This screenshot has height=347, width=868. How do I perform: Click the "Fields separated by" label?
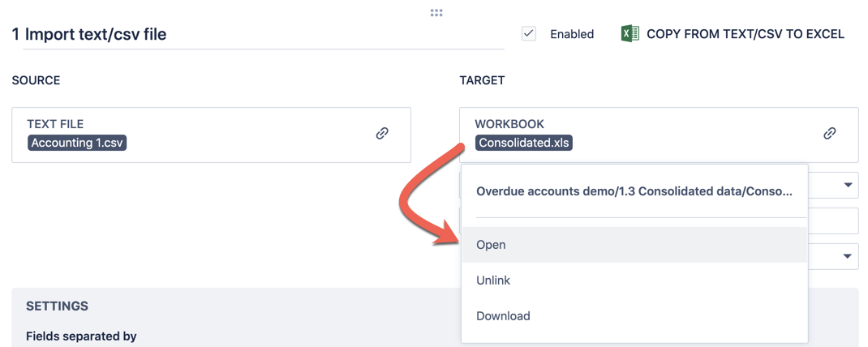pos(81,336)
